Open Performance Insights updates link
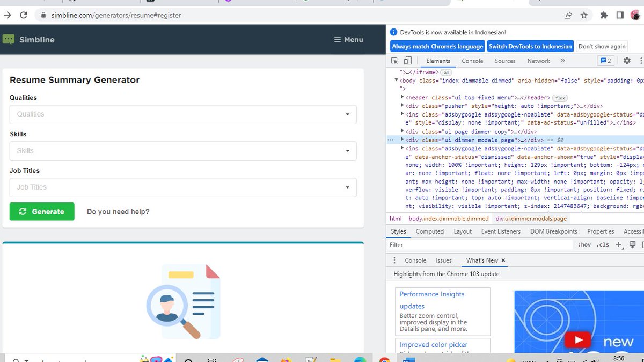Screen dimensions: 644x362 point(432,300)
